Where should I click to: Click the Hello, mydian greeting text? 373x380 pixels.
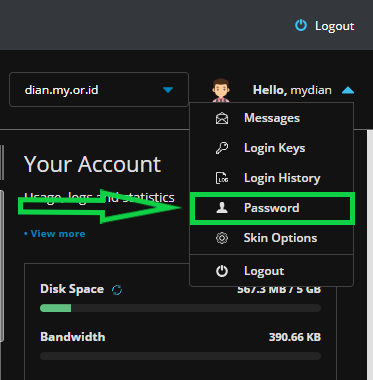pos(292,90)
